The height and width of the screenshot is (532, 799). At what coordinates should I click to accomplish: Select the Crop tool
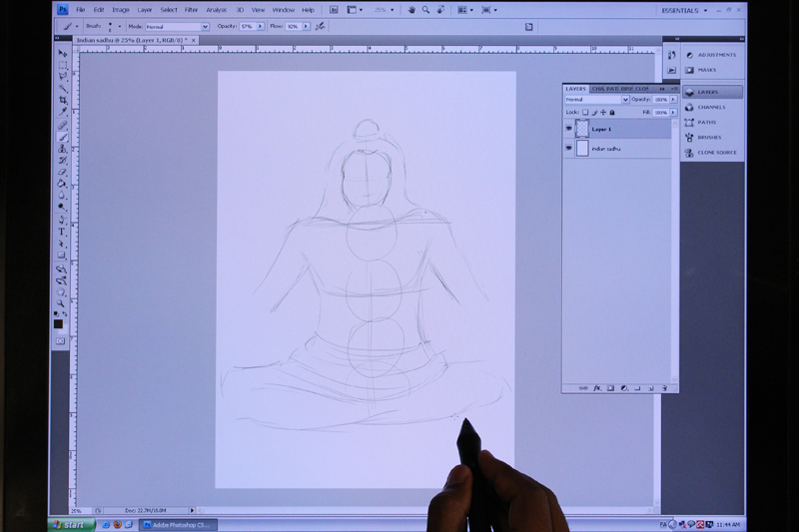[62, 101]
